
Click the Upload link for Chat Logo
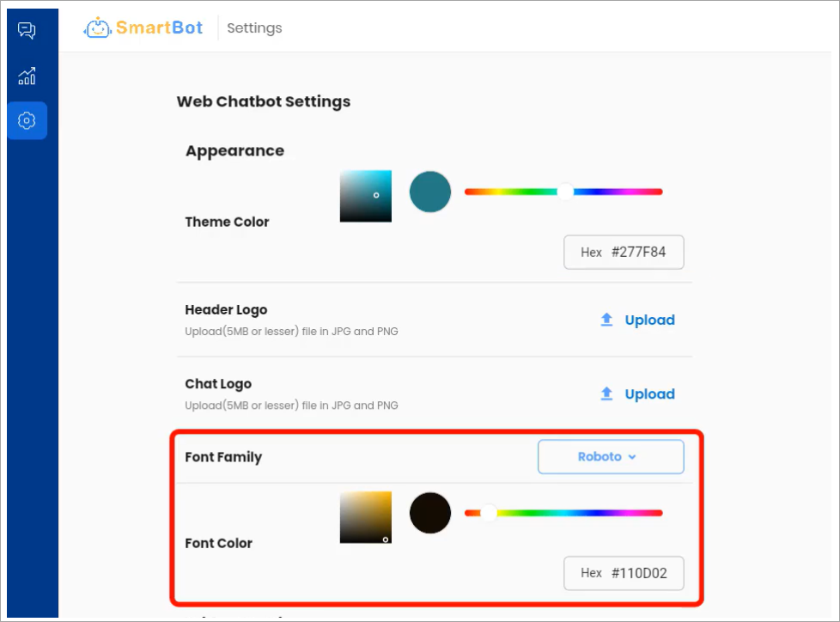[650, 394]
